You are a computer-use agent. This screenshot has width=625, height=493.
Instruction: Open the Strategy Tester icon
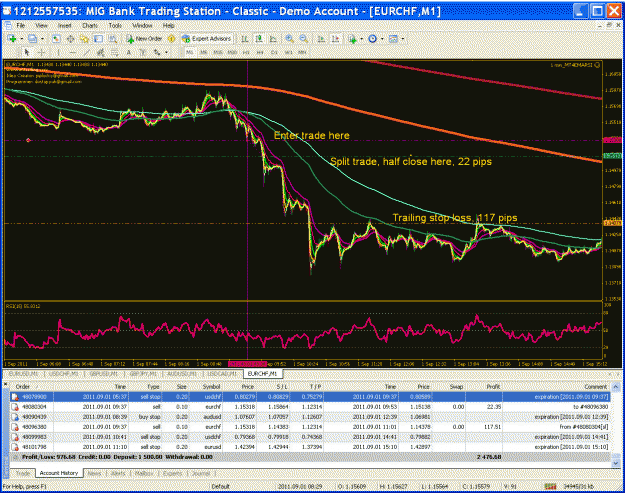tap(113, 39)
